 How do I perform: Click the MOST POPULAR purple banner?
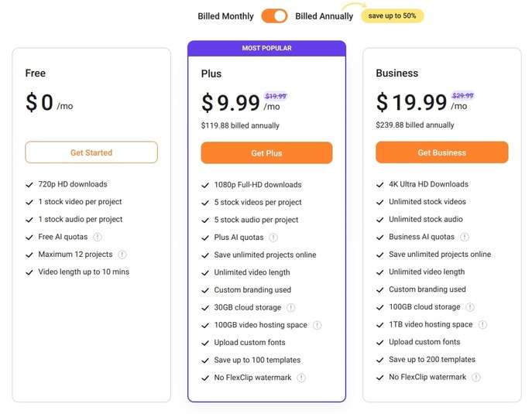266,48
